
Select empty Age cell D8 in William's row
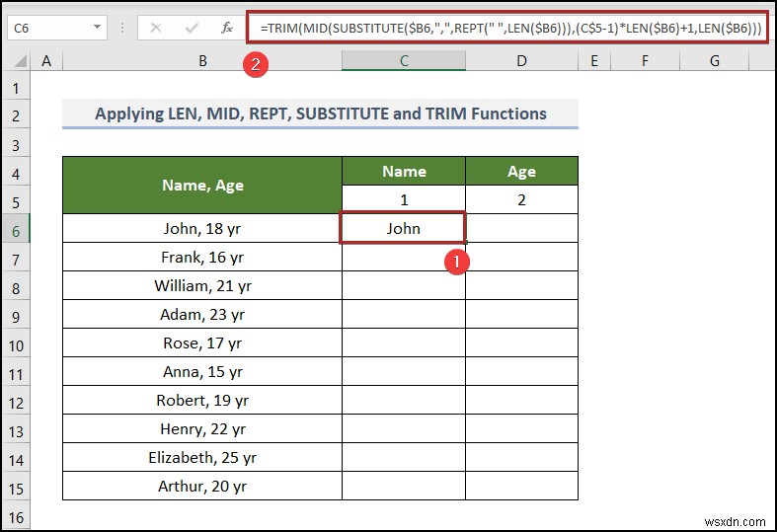(522, 286)
